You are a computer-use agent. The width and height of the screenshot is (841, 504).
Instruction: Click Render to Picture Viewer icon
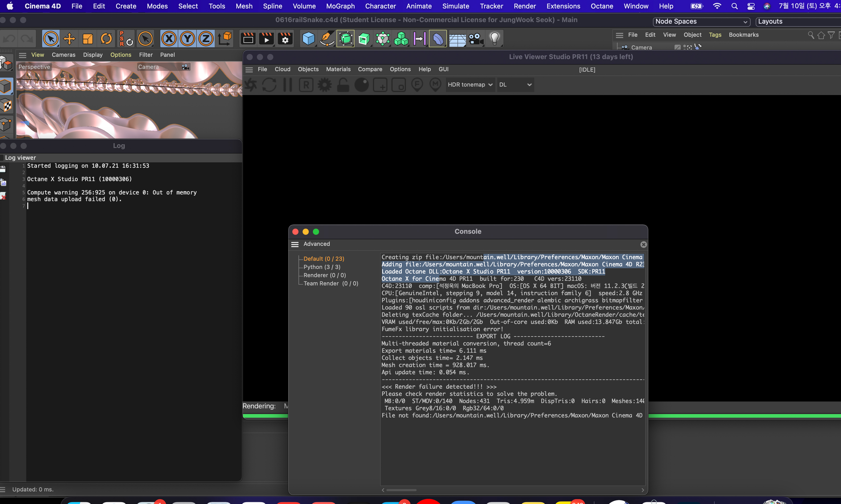(267, 39)
